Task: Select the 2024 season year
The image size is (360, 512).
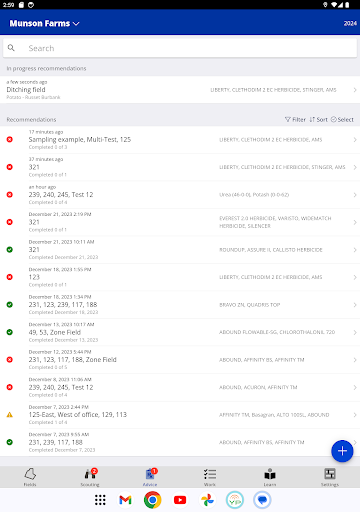Action: click(x=350, y=23)
